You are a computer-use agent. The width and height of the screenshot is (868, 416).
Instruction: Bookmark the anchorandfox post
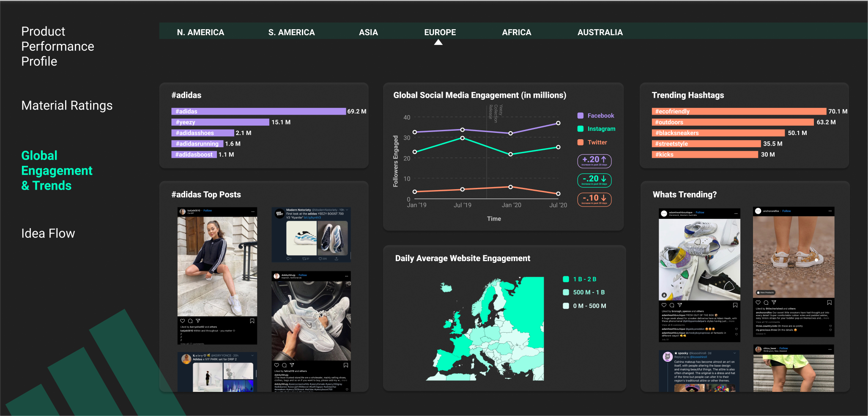pyautogui.click(x=830, y=303)
